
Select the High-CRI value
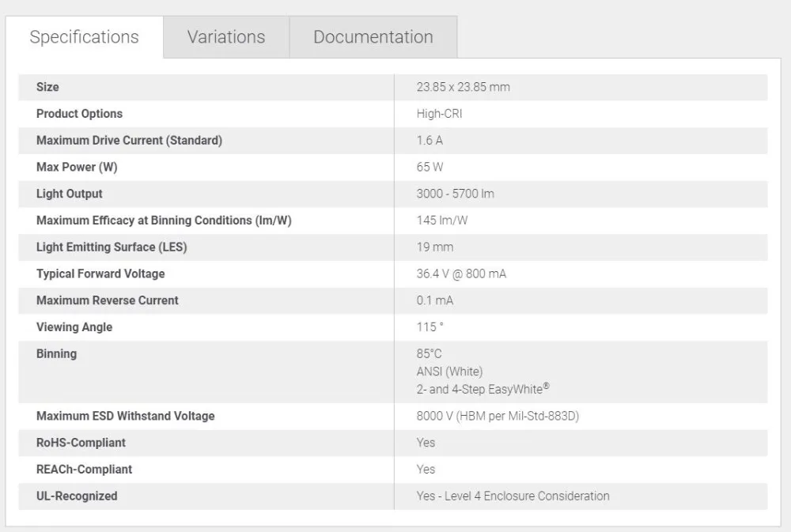coord(439,114)
